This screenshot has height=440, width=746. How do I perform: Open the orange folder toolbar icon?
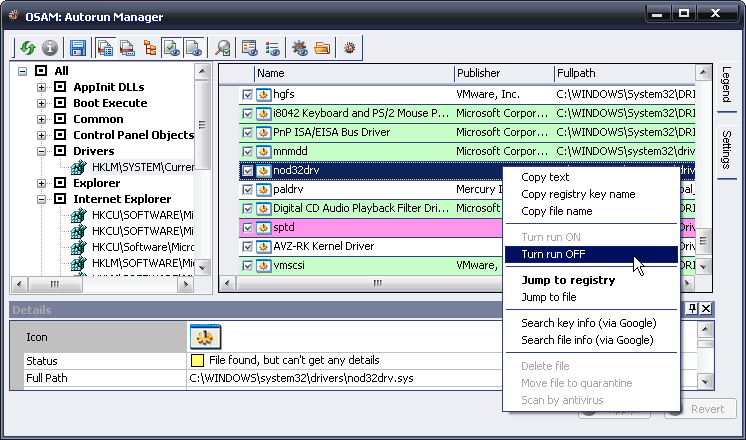coord(322,48)
